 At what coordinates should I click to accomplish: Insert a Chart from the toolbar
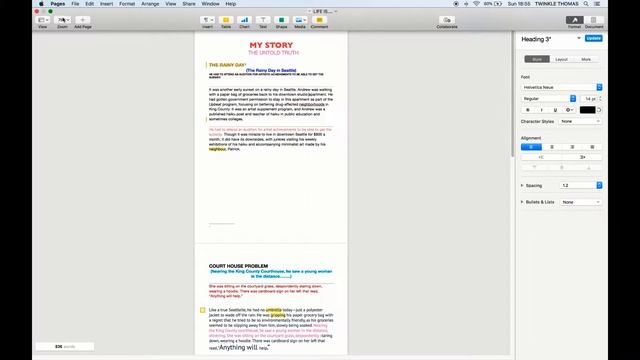coord(244,20)
